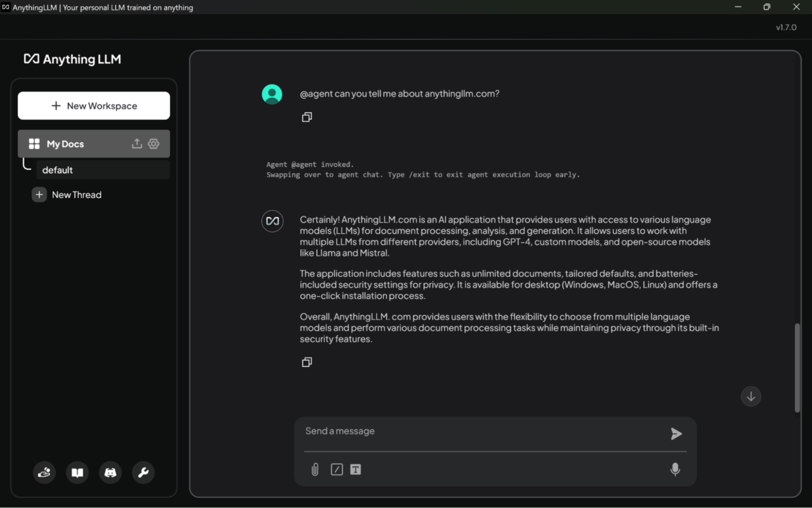Screen dimensions: 812x508
Task: Copy the agent's response text
Action: point(307,362)
